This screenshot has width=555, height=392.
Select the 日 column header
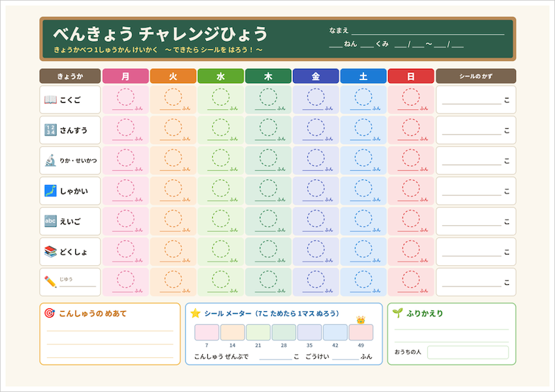pyautogui.click(x=411, y=76)
